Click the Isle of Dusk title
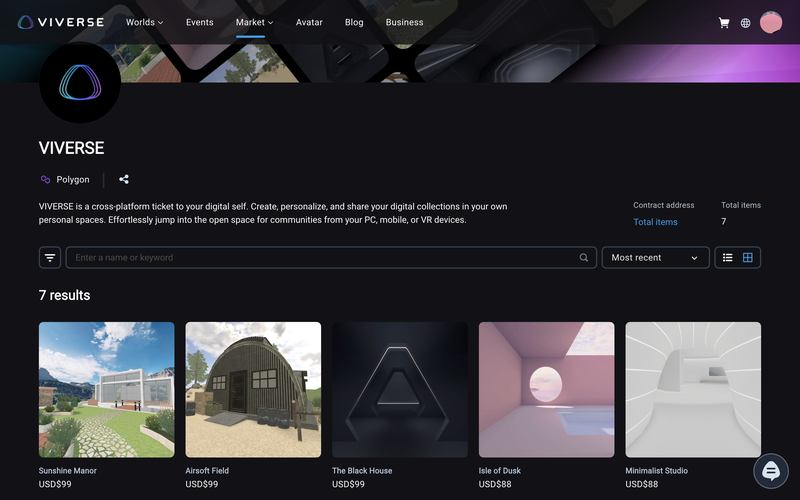The height and width of the screenshot is (500, 800). click(x=499, y=470)
